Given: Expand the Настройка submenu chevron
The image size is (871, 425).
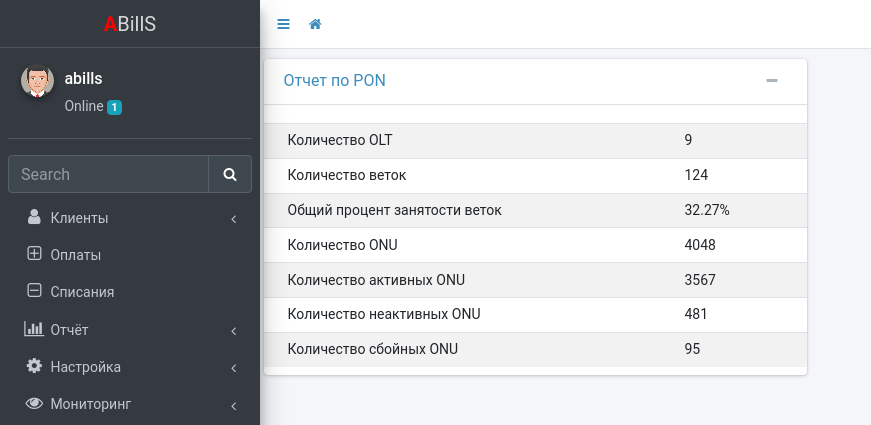Looking at the screenshot, I should pyautogui.click(x=233, y=367).
